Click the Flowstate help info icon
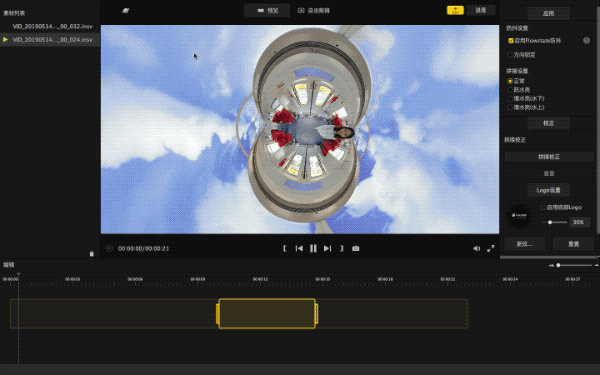This screenshot has height=375, width=600. 586,40
